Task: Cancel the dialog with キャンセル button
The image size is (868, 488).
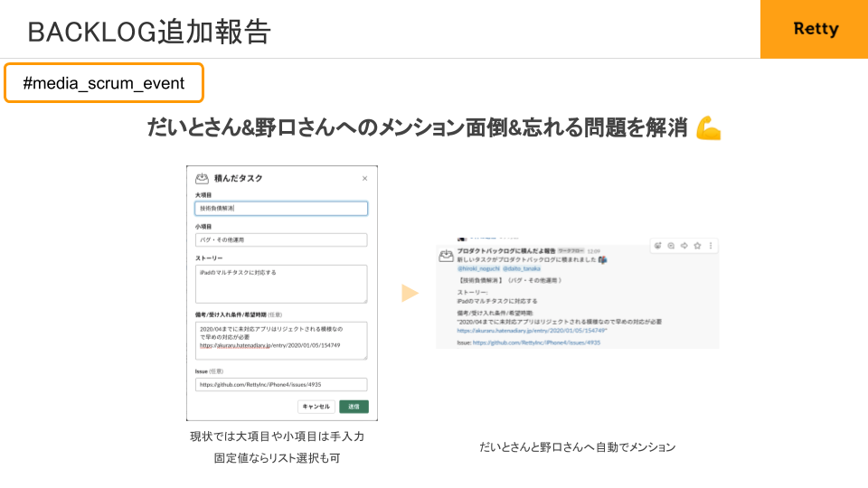Action: [316, 407]
